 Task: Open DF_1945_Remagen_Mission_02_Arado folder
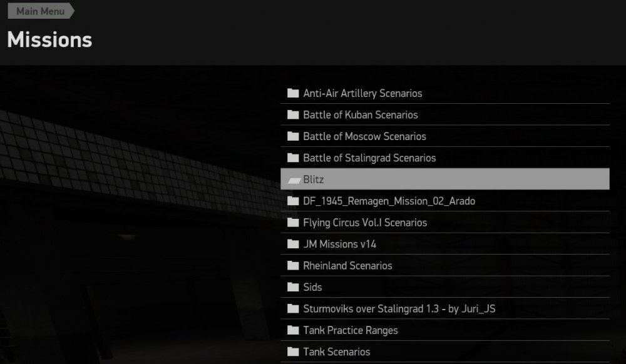444,201
